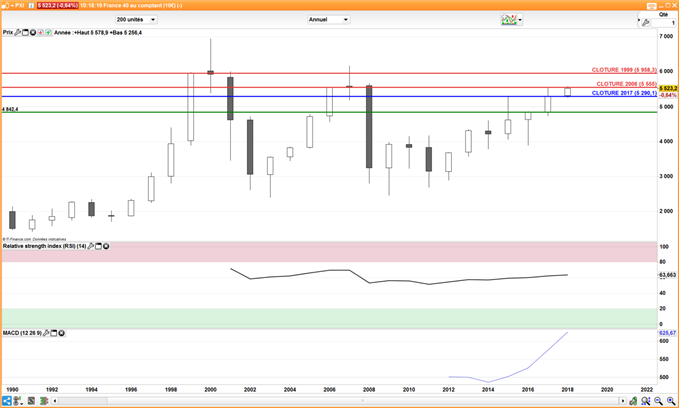Click the zoom in magnifier icon at far right
Viewport: 679px width, 408px height.
click(x=671, y=401)
